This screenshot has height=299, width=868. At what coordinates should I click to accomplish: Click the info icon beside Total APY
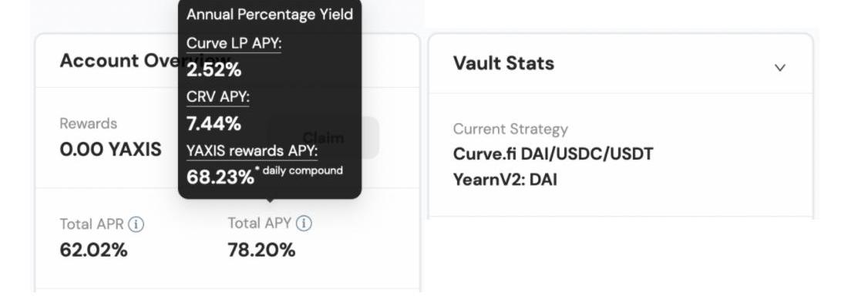(x=304, y=223)
